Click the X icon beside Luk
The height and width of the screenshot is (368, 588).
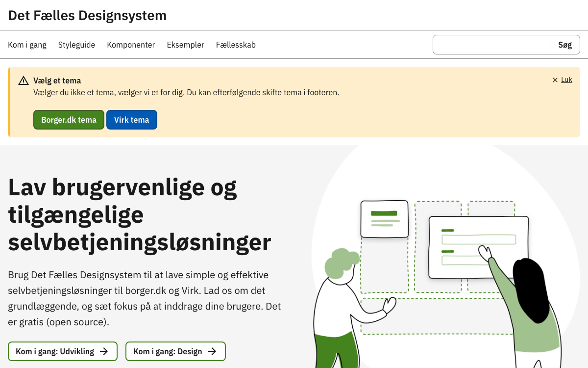(x=555, y=80)
